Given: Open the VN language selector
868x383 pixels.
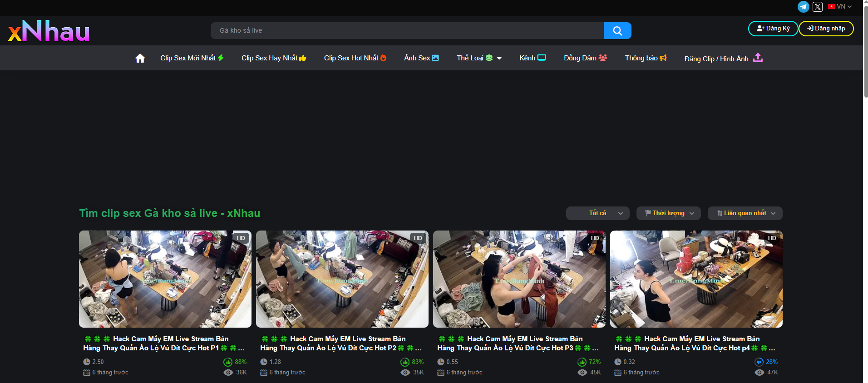Looking at the screenshot, I should click(x=840, y=7).
